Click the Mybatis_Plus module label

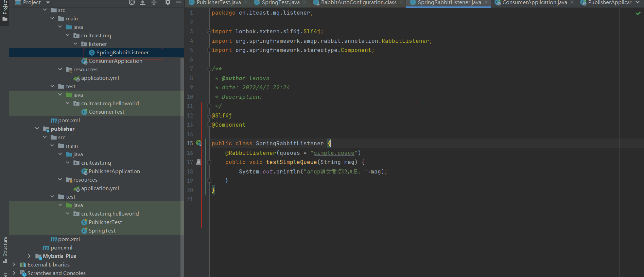click(x=59, y=256)
